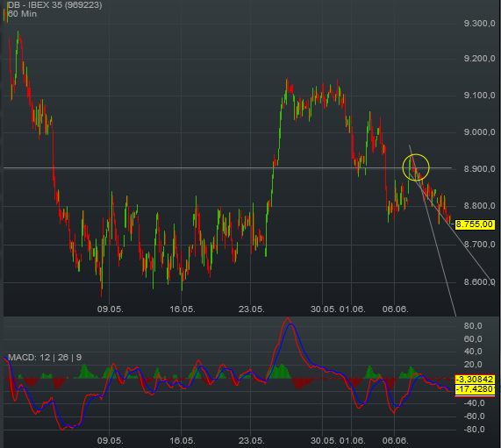This screenshot has width=501, height=448.
Task: Click the 23.05. date under MACD panel
Action: coord(252,441)
